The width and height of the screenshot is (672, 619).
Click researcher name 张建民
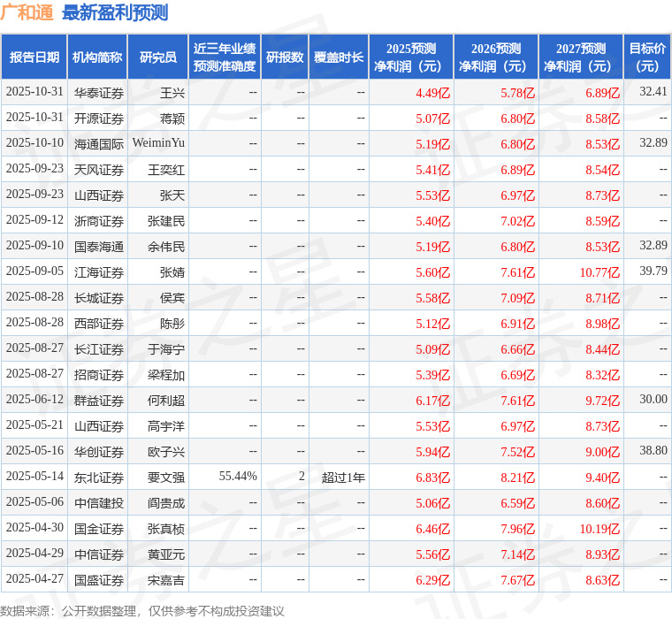(166, 221)
